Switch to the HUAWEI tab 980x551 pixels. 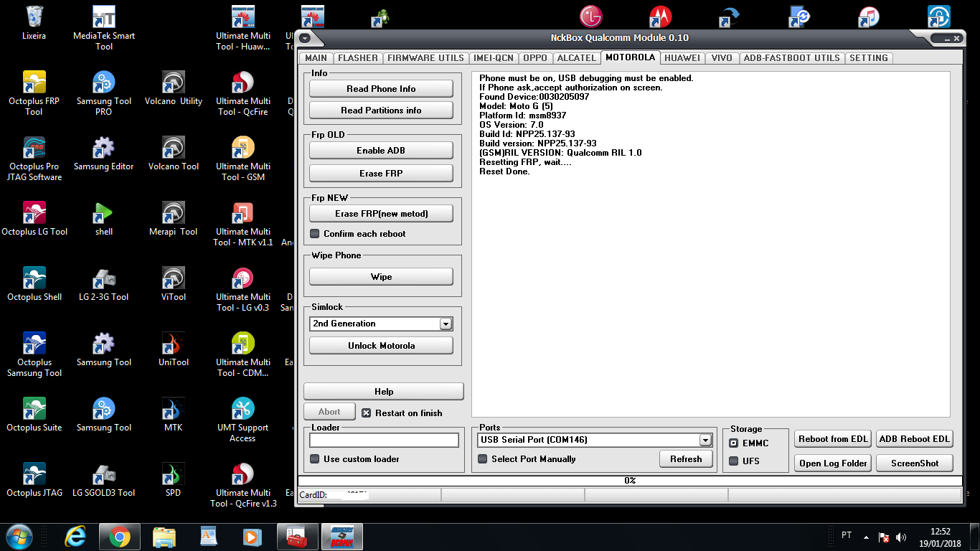coord(682,58)
